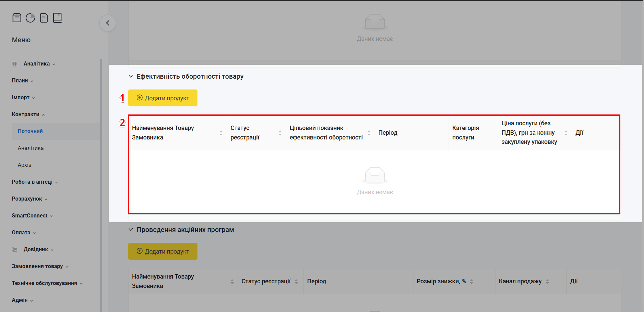The image size is (644, 312).
Task: Click the box archive icon above the menu
Action: click(17, 18)
